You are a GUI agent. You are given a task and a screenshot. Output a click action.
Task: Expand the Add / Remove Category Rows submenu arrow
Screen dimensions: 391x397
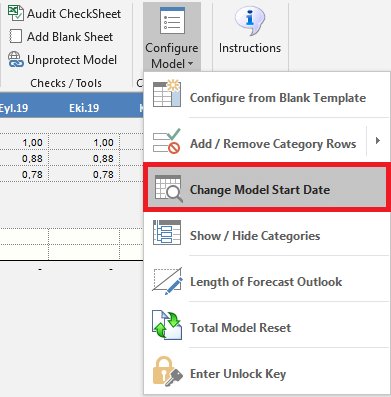378,141
